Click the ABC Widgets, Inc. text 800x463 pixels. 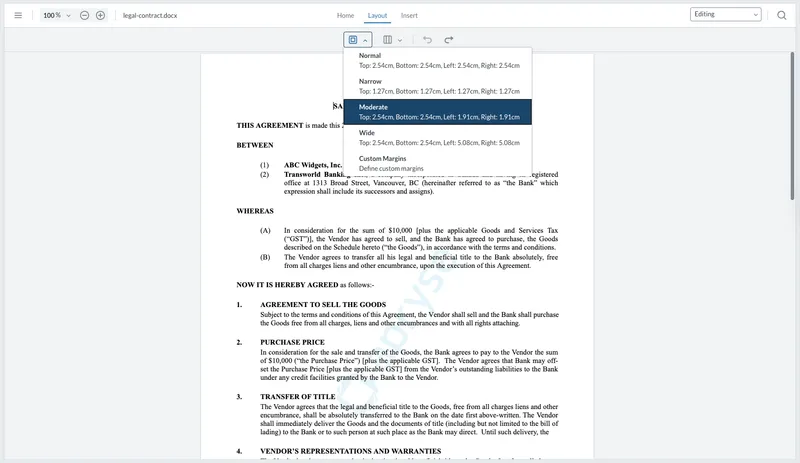point(313,165)
